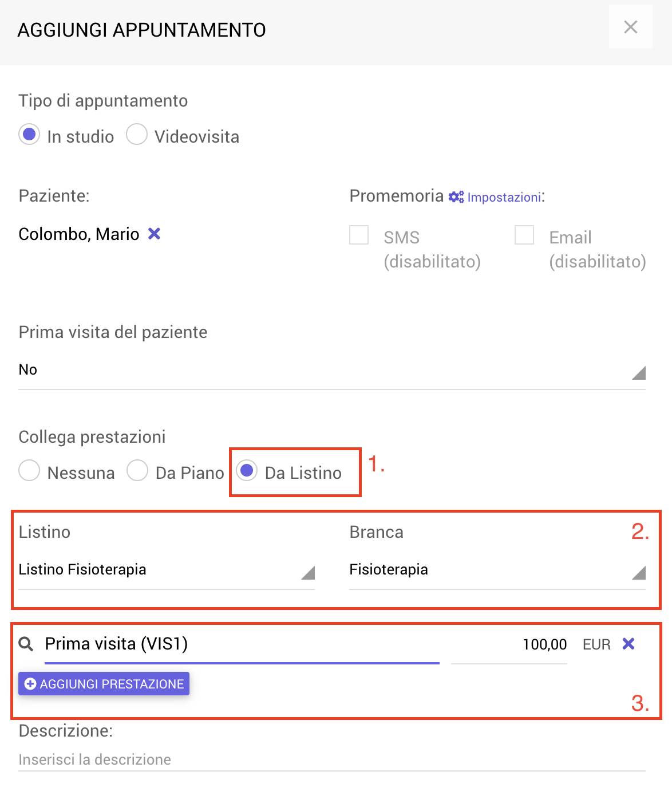This screenshot has height=795, width=672.
Task: Click the Aggiungi Prestazione button
Action: click(x=104, y=684)
